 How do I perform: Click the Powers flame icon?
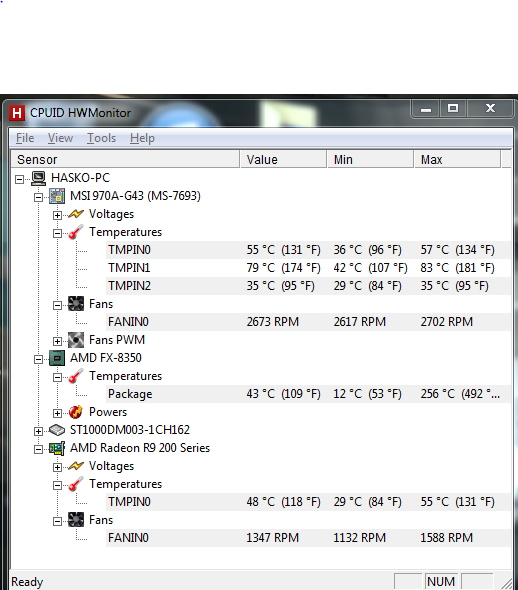pos(76,412)
